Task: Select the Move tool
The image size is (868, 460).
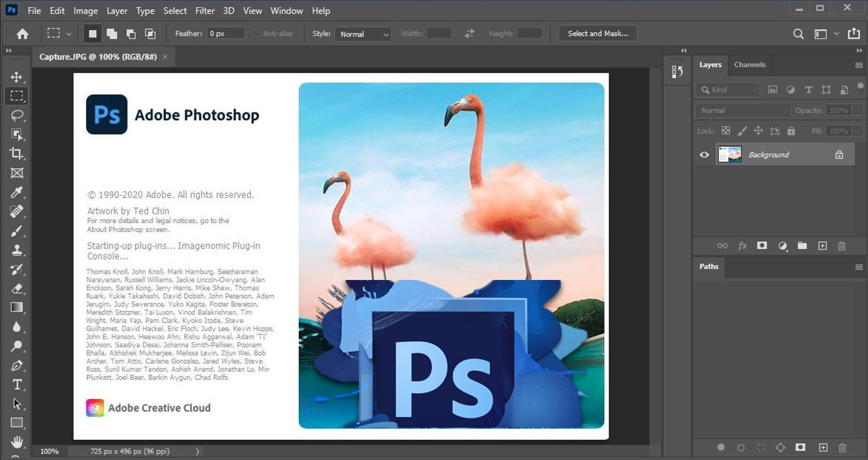Action: 17,77
